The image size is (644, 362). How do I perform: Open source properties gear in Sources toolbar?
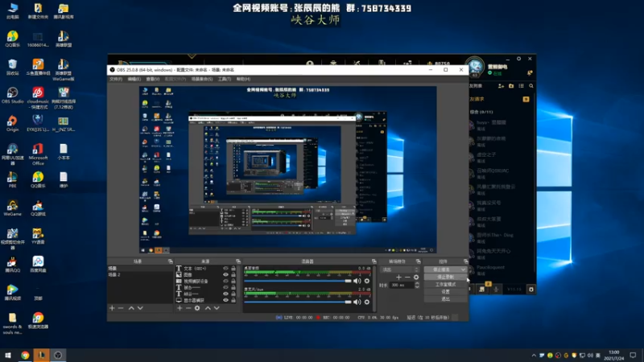point(197,308)
